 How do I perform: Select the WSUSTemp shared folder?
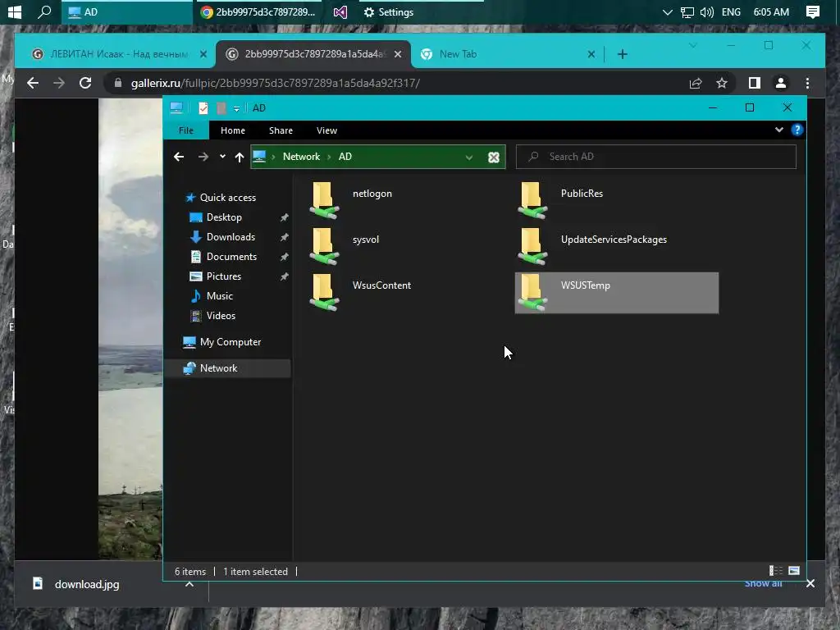(x=617, y=293)
